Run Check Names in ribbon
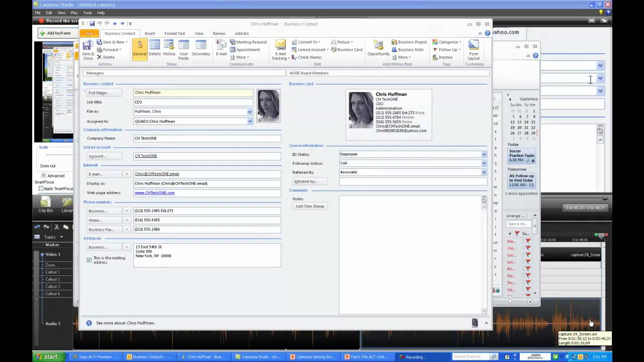644x362 pixels. click(x=306, y=57)
